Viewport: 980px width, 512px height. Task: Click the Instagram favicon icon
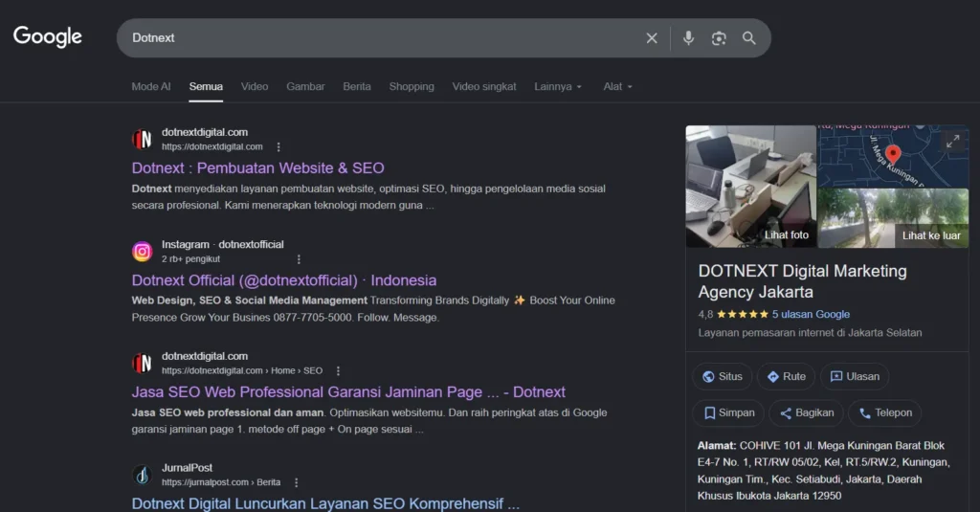click(142, 252)
